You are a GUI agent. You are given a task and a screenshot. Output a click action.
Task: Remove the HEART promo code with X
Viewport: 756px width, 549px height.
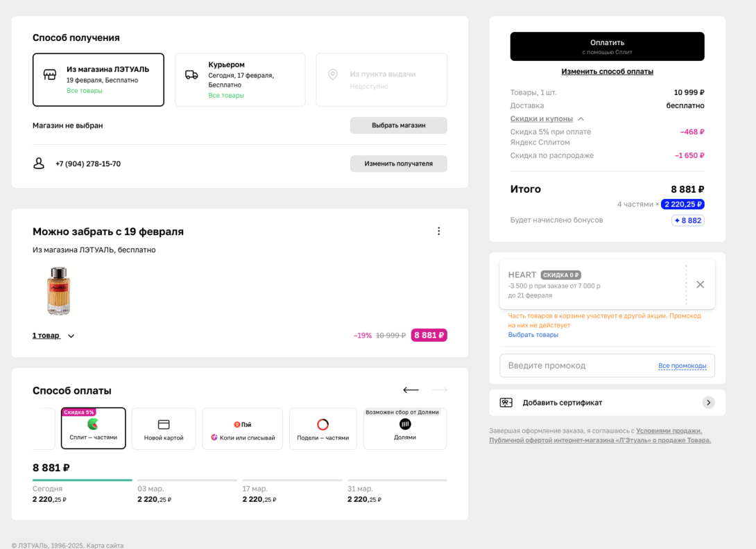click(x=700, y=284)
